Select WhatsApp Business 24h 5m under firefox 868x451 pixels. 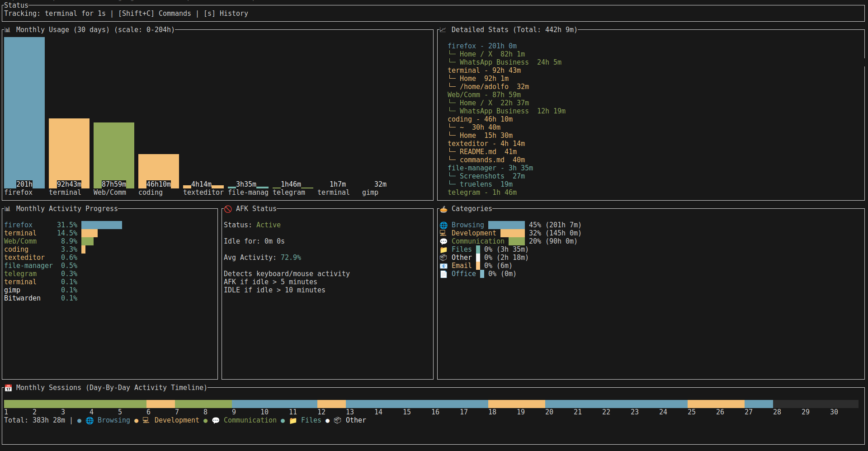(x=510, y=62)
